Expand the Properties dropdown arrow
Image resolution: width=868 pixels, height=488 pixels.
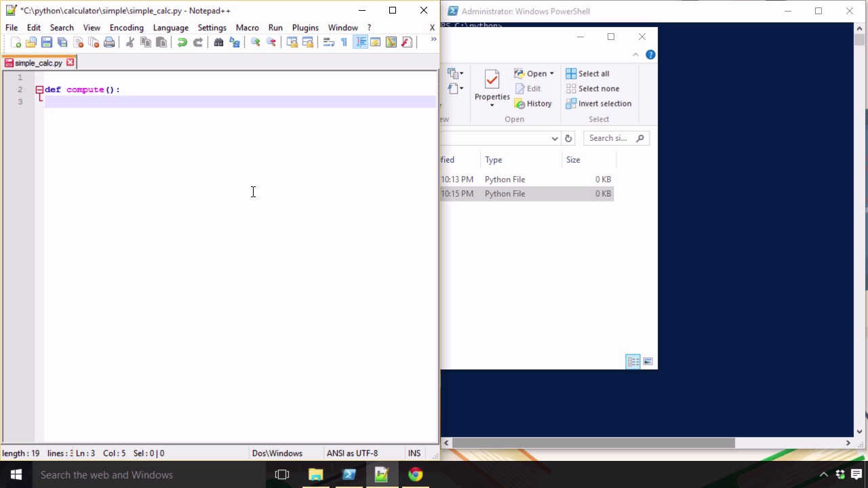492,106
